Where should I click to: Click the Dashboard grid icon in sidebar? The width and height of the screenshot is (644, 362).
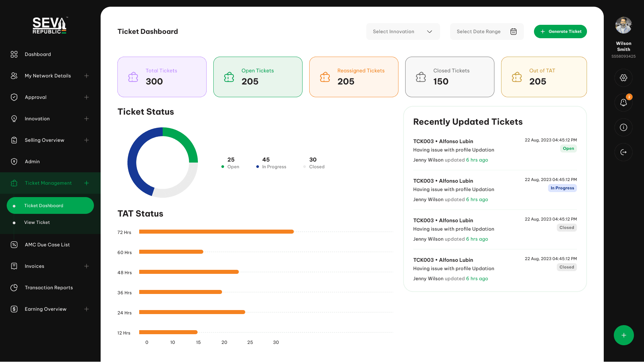[x=14, y=54]
